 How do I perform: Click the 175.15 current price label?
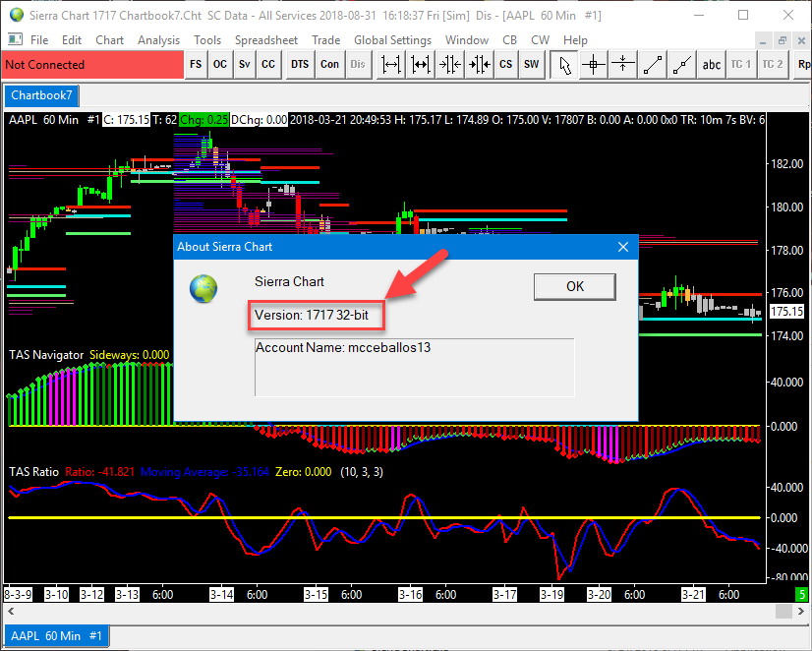coord(786,312)
